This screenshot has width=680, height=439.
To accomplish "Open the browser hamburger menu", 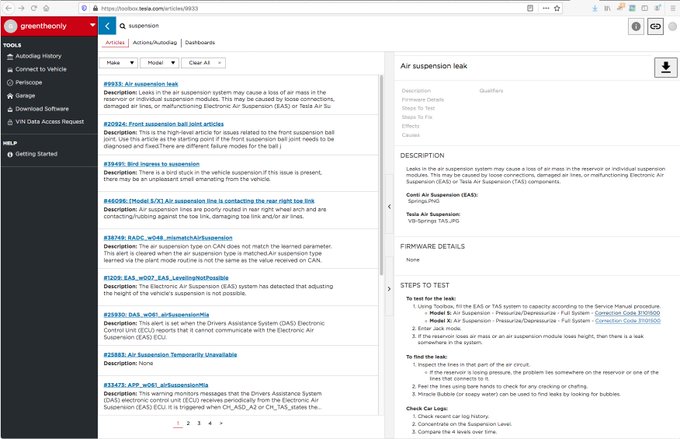I will tap(673, 8).
